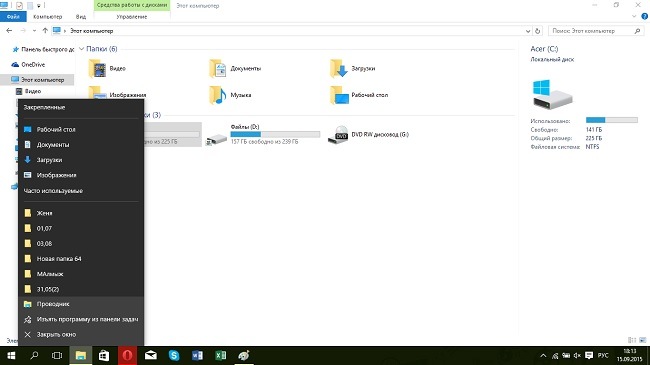
Task: Switch to the Вид ribbon tab
Action: click(81, 17)
